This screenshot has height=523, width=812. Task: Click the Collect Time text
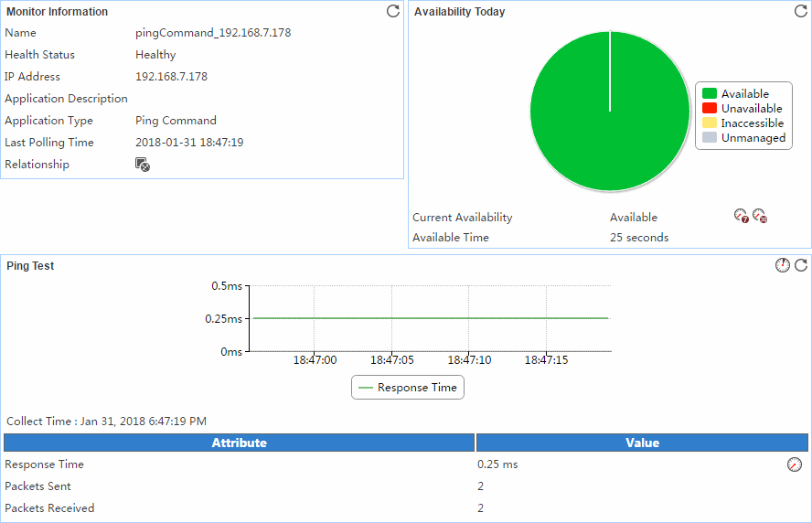pos(107,421)
